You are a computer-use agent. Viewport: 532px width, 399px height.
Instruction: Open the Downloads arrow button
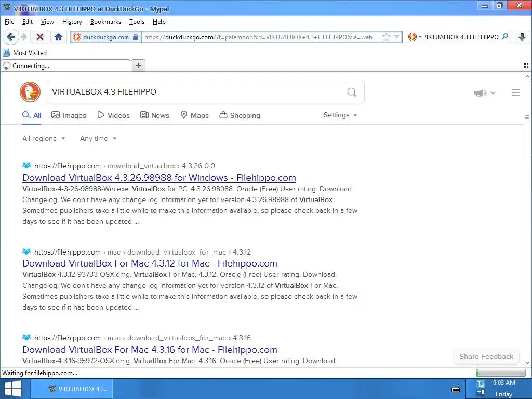(522, 37)
